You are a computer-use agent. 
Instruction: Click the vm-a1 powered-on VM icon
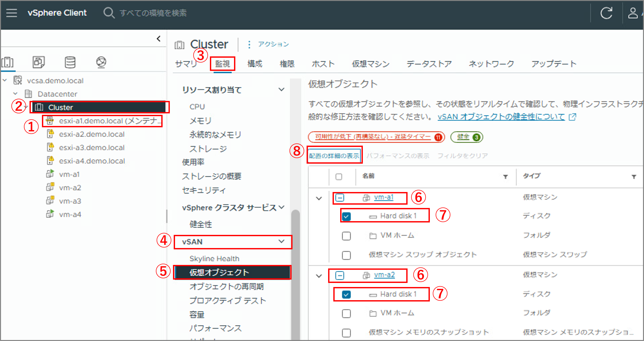pos(50,174)
